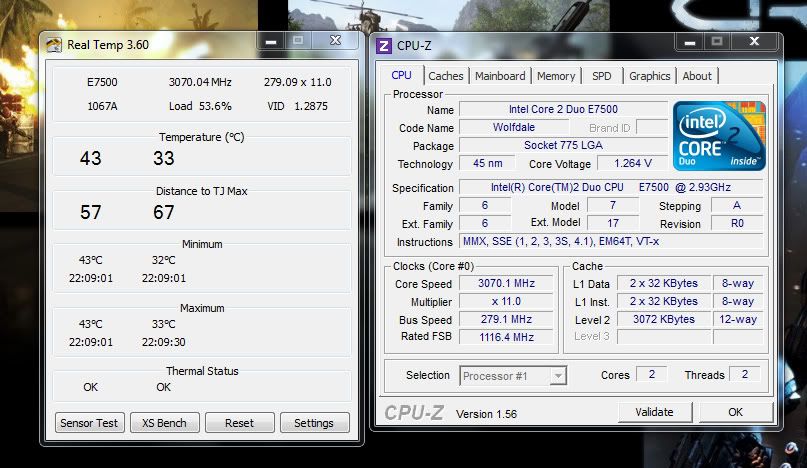Viewport: 807px width, 468px height.
Task: Close the Real Temp window
Action: [335, 41]
